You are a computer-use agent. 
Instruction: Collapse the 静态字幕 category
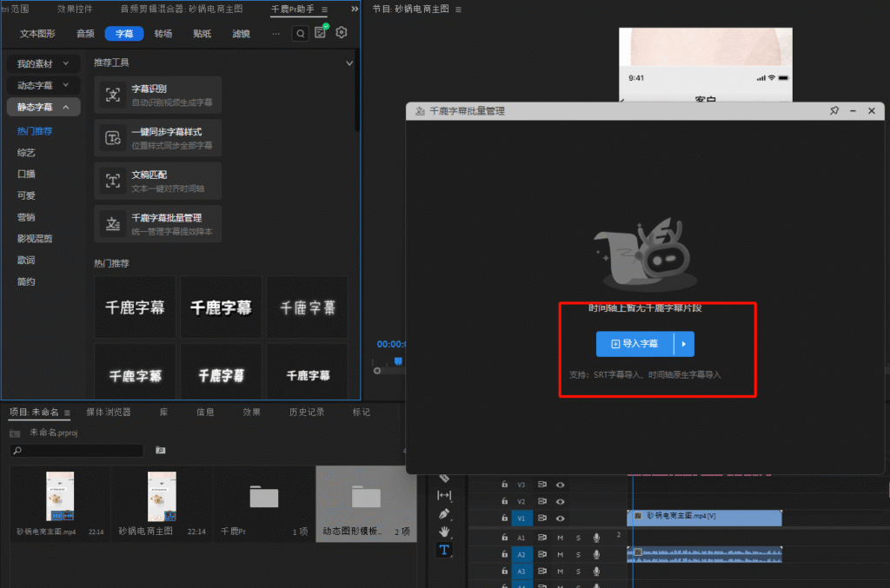[43, 107]
